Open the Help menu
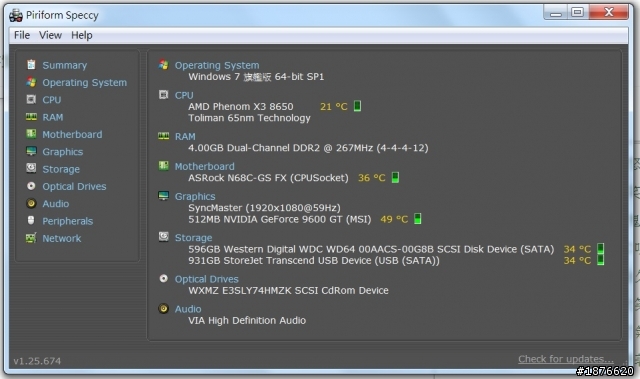The height and width of the screenshot is (379, 640). 82,35
